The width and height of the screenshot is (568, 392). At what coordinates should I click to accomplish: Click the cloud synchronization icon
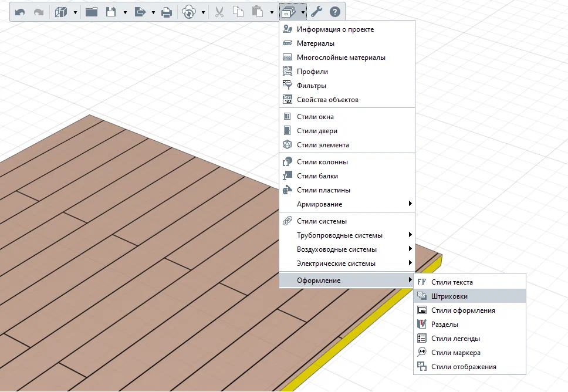coord(189,12)
